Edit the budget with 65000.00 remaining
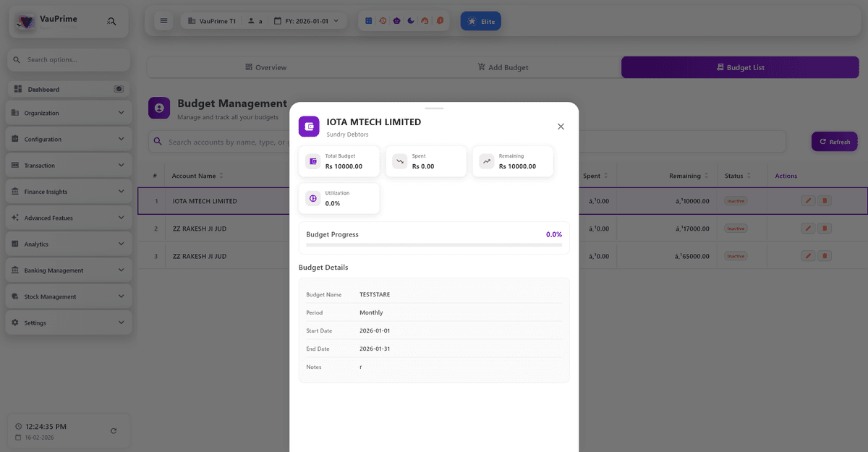This screenshot has height=452, width=868. [x=808, y=256]
